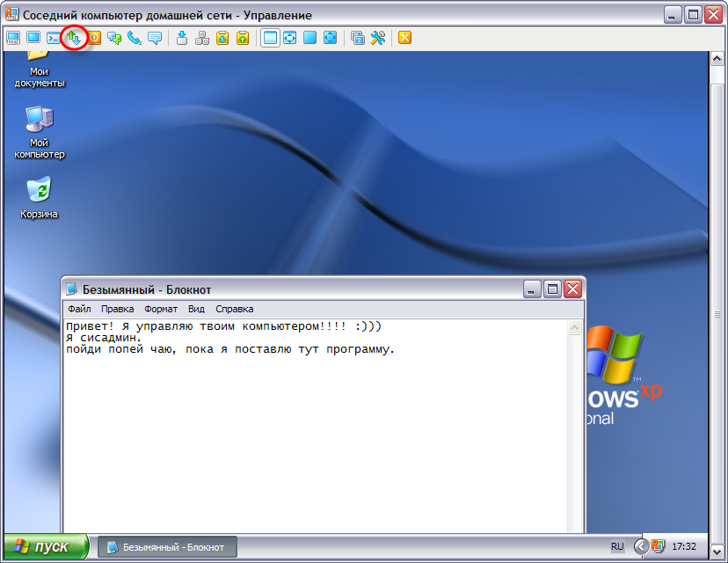The image size is (728, 563).
Task: Click the tools wrench settings icon
Action: (x=378, y=38)
